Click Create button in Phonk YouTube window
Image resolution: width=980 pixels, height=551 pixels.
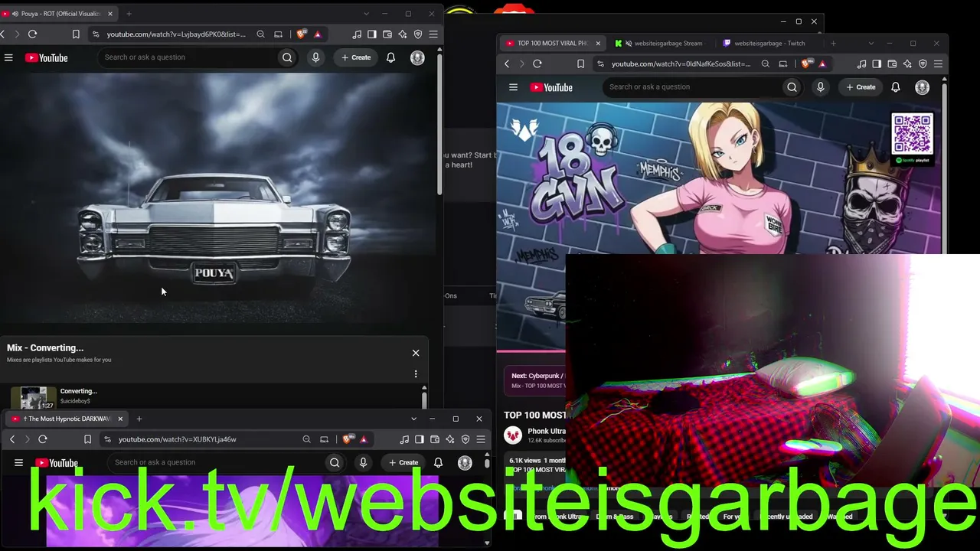pos(861,87)
